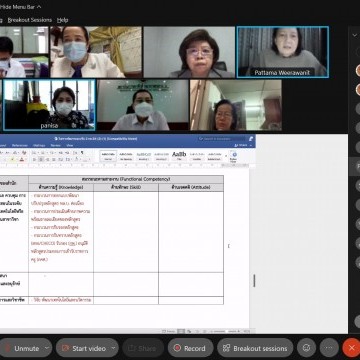Click the show paragraph marks icon in Word
The image size is (360, 360).
[x=82, y=153]
